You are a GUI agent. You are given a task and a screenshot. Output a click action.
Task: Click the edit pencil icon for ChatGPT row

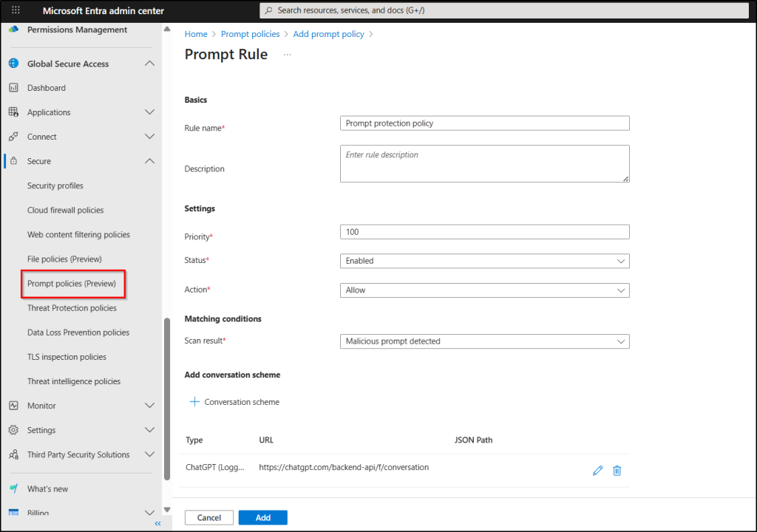[597, 471]
